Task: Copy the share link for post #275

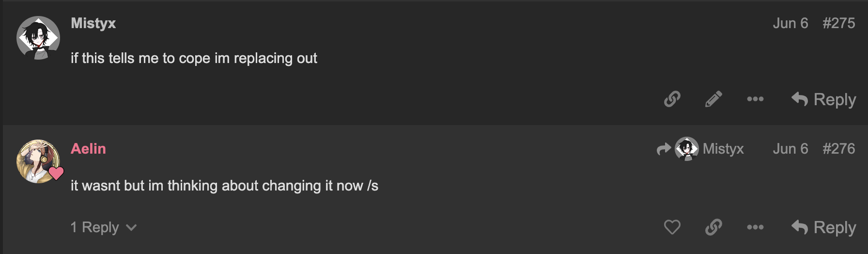Action: point(672,99)
